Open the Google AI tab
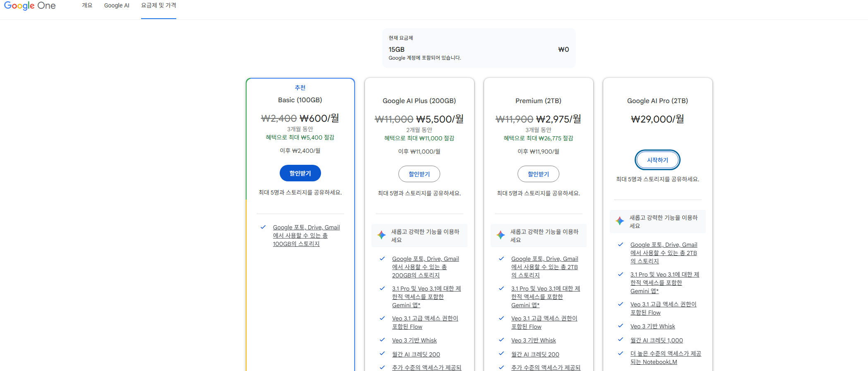The height and width of the screenshot is (371, 868). [117, 5]
